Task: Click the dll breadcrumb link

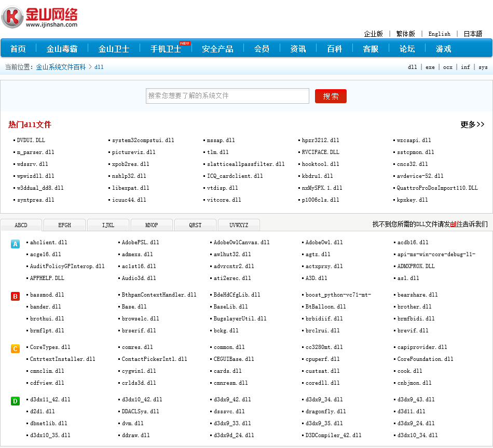Action: coord(99,67)
